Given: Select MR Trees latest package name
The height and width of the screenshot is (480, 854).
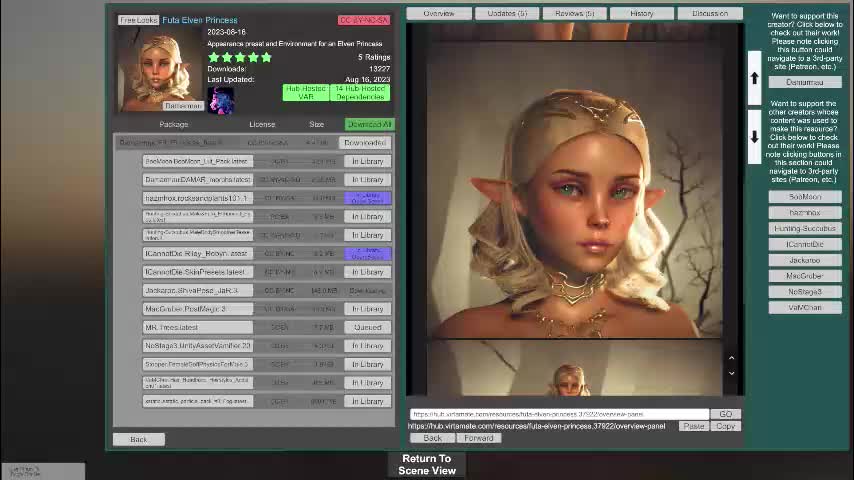Looking at the screenshot, I should point(198,327).
